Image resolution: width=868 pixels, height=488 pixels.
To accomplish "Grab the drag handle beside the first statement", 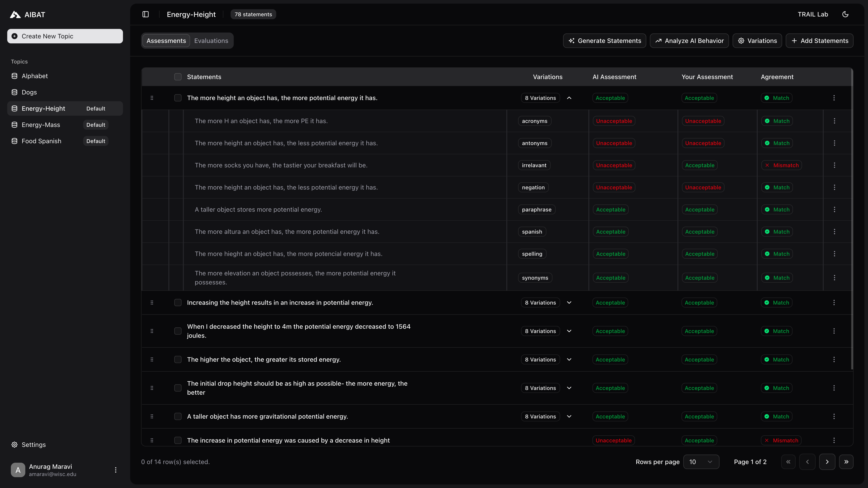I will (x=152, y=98).
